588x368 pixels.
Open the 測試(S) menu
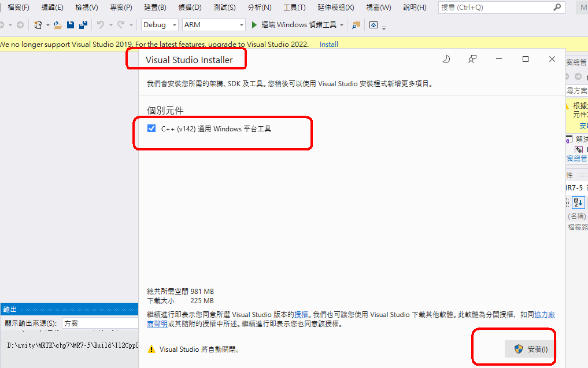click(x=225, y=8)
